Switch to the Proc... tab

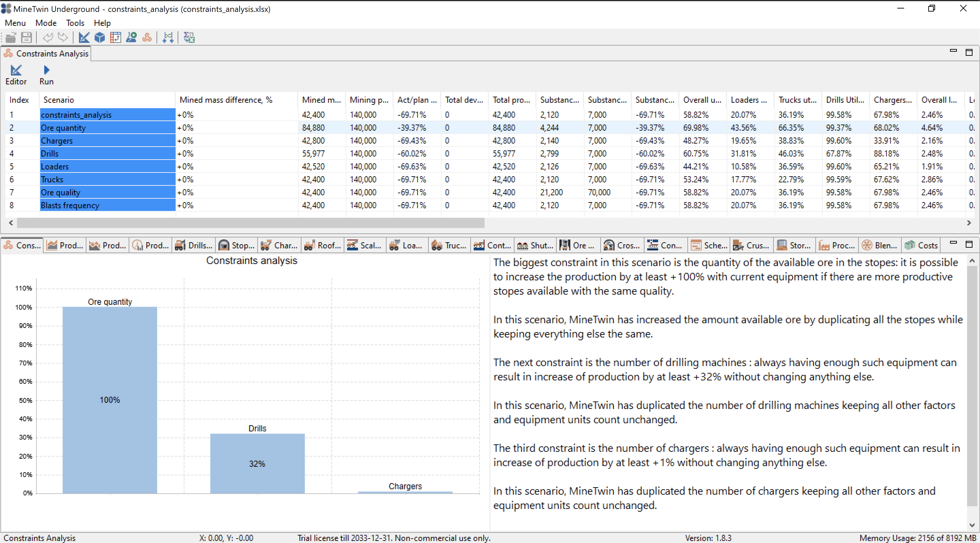[x=838, y=245]
